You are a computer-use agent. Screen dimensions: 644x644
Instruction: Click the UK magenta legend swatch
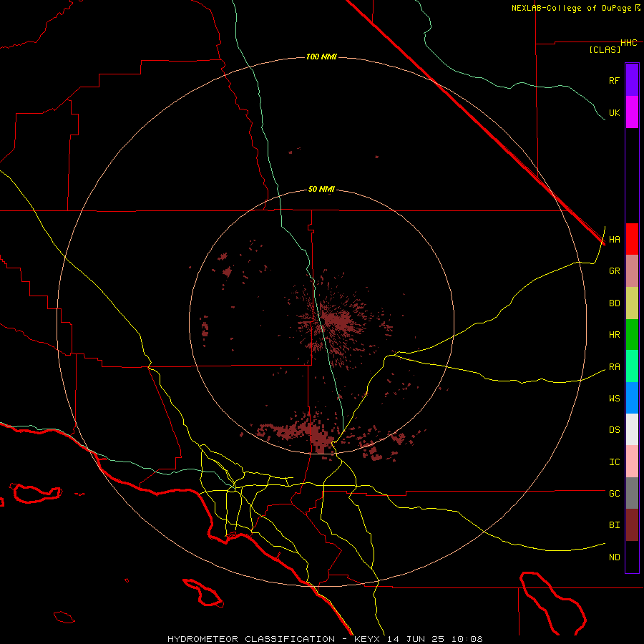(x=632, y=112)
